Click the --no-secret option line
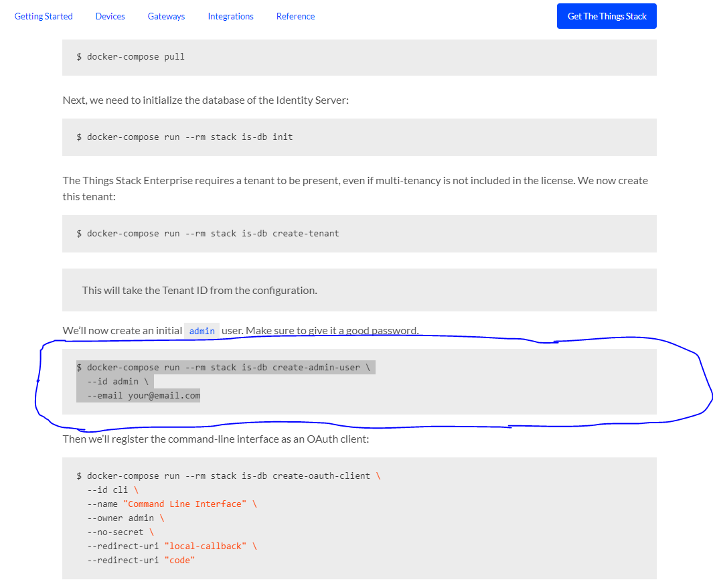 121,532
